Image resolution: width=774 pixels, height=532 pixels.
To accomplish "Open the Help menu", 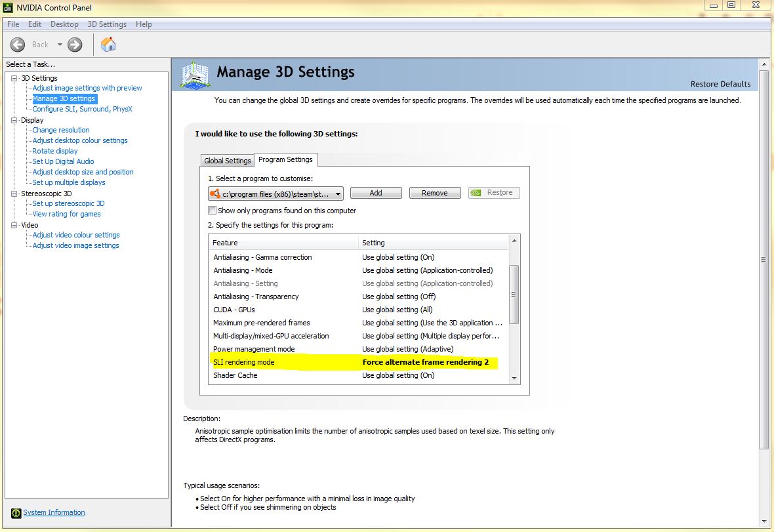I will coord(144,24).
